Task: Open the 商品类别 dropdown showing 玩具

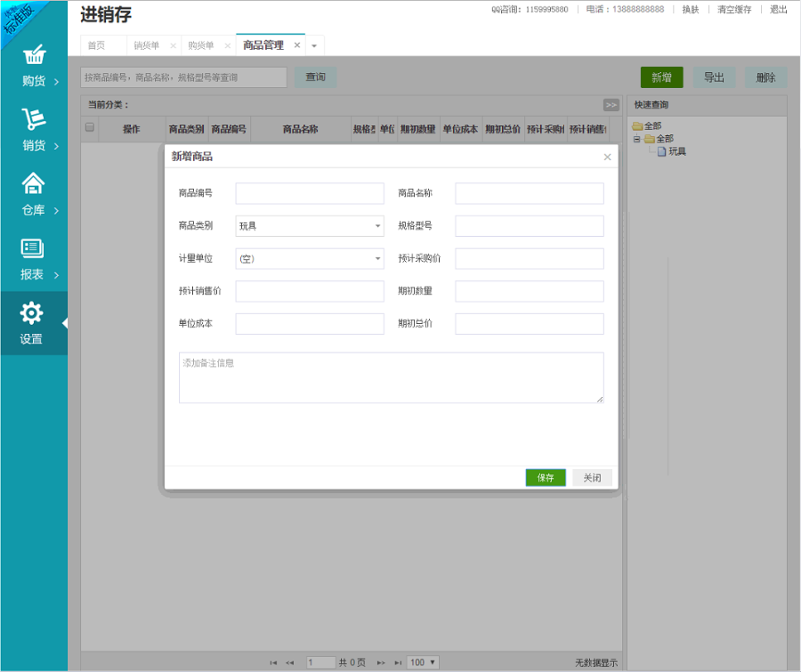Action: tap(309, 225)
